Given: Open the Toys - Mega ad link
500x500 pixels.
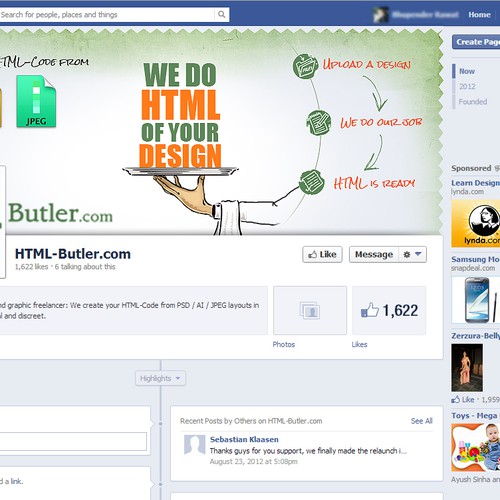Looking at the screenshot, I should point(475,416).
